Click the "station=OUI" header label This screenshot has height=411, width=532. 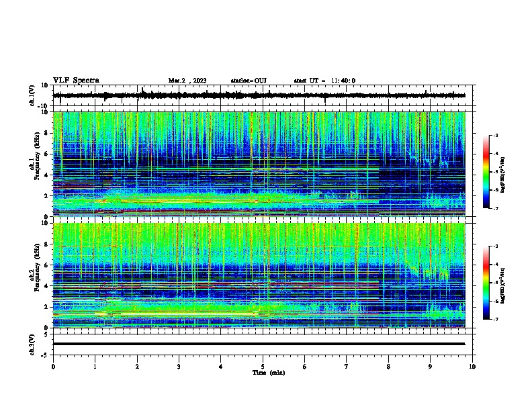pyautogui.click(x=249, y=81)
